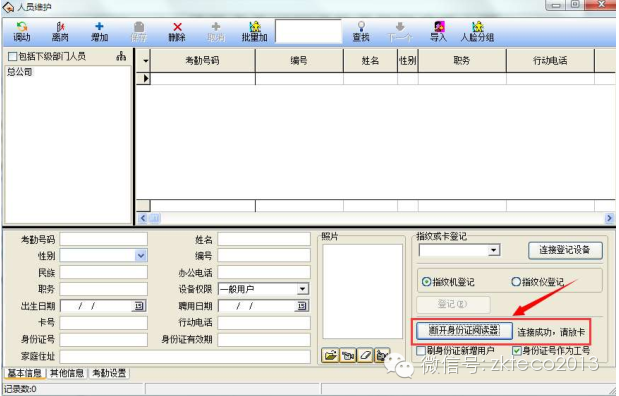Tick 包括下级部门人员 checkbox
This screenshot has height=396, width=619.
pyautogui.click(x=13, y=56)
